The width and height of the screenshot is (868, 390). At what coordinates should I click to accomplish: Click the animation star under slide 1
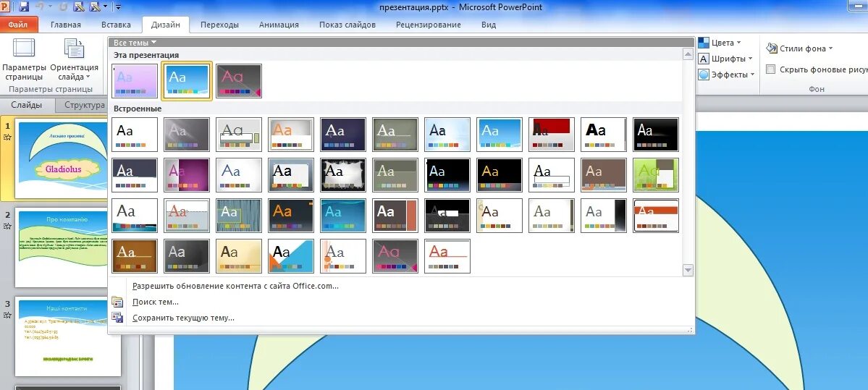[x=8, y=137]
